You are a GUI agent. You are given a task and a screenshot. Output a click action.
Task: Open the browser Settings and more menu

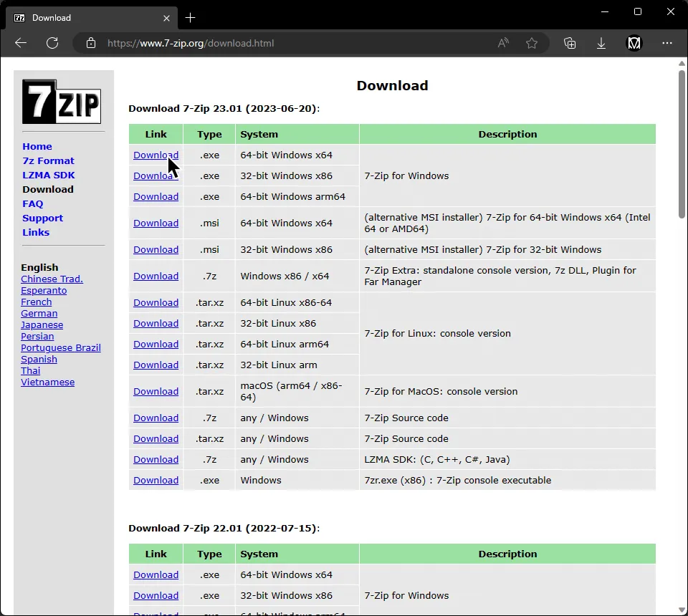click(x=667, y=43)
